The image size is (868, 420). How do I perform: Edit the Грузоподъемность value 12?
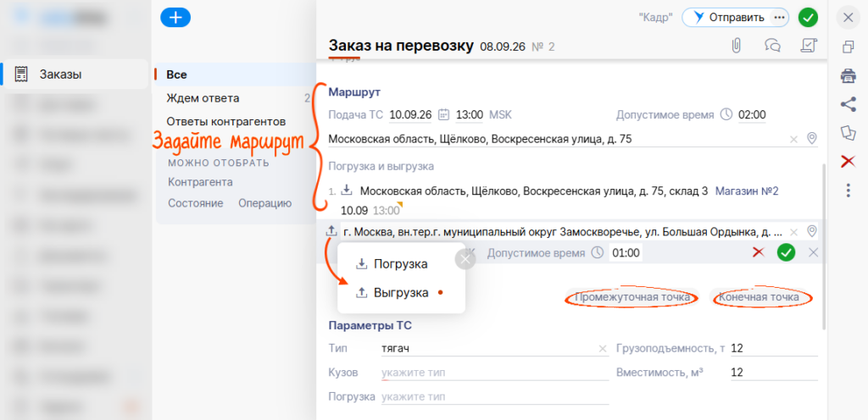(774, 349)
